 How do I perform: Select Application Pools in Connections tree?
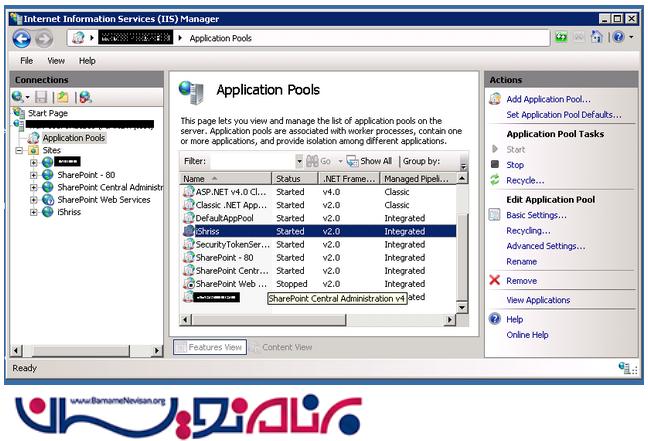[74, 138]
